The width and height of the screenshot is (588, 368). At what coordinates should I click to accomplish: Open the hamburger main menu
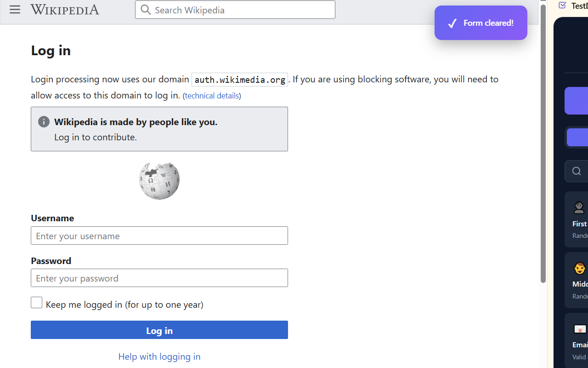[15, 9]
